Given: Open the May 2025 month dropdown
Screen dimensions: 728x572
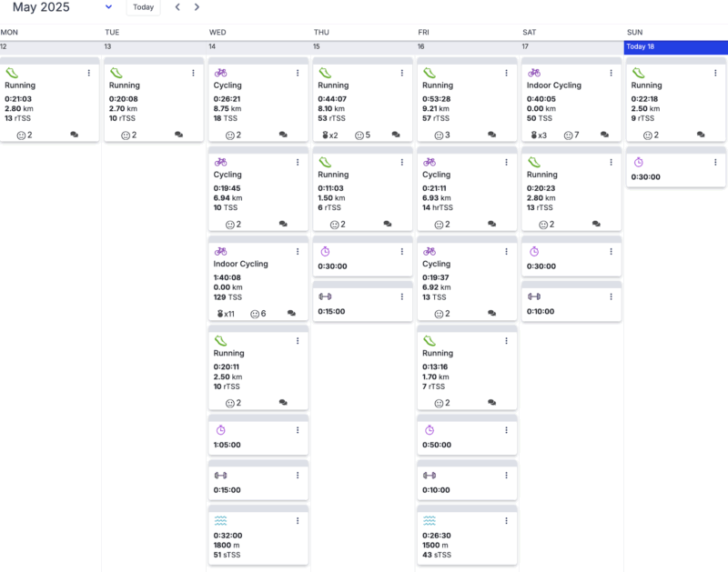Looking at the screenshot, I should pyautogui.click(x=108, y=7).
